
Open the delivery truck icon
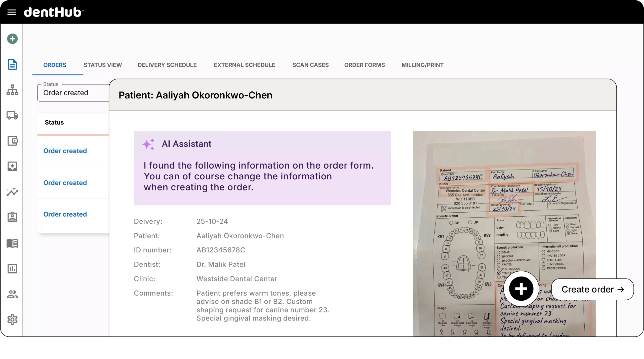pyautogui.click(x=12, y=115)
